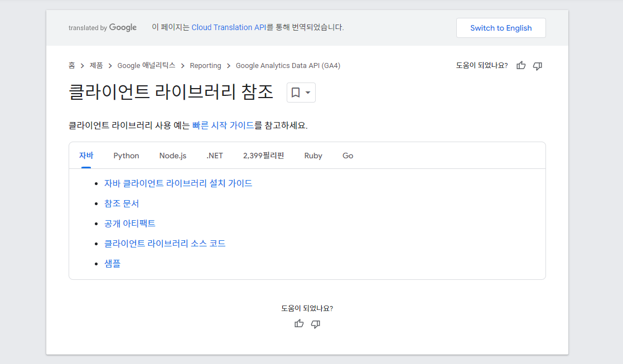Open the bookmark dropdown arrow
The image size is (623, 364).
pyautogui.click(x=308, y=93)
